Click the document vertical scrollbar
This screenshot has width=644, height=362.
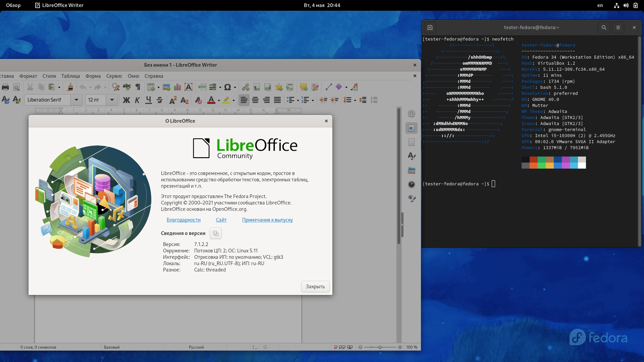click(399, 176)
